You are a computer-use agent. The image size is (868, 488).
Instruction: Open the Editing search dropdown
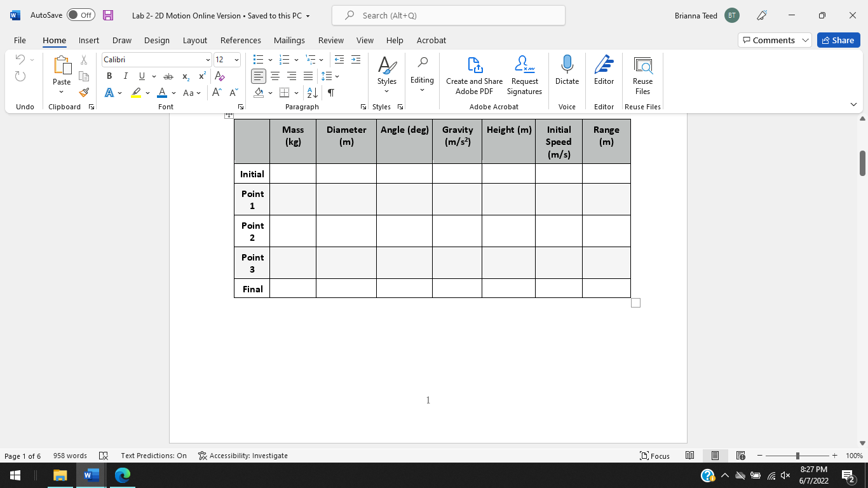422,74
